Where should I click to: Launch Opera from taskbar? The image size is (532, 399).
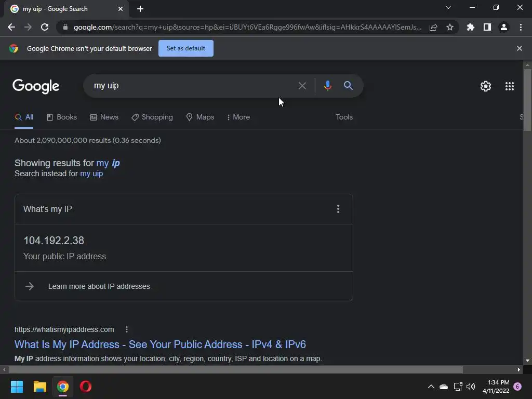86,387
